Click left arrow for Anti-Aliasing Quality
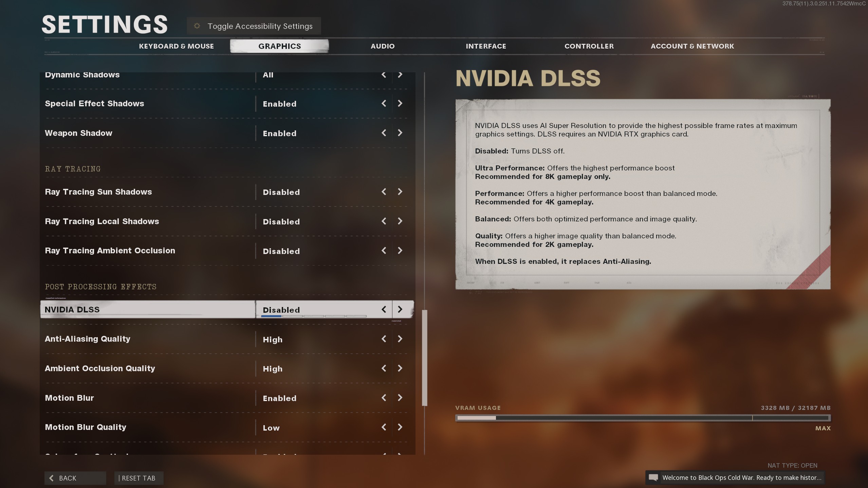Image resolution: width=868 pixels, height=488 pixels. (x=384, y=339)
